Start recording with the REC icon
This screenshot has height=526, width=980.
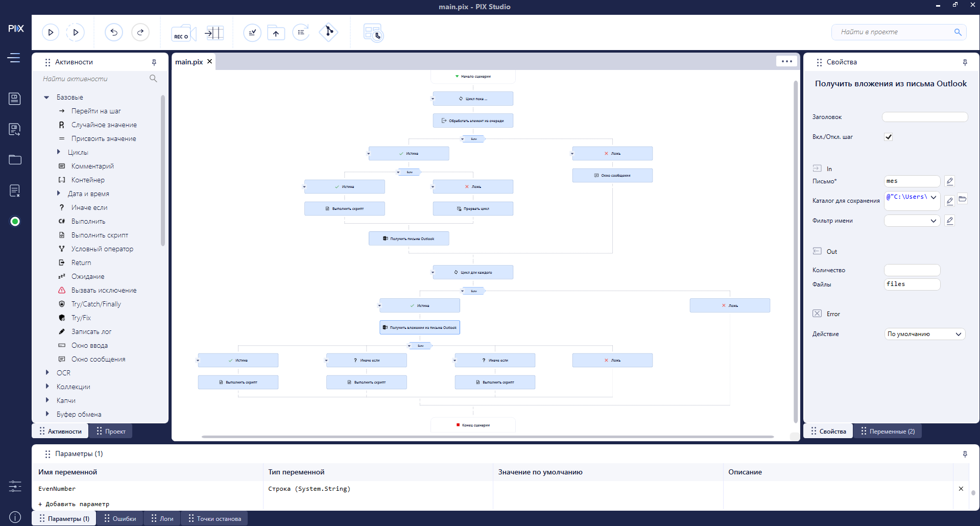pos(183,33)
